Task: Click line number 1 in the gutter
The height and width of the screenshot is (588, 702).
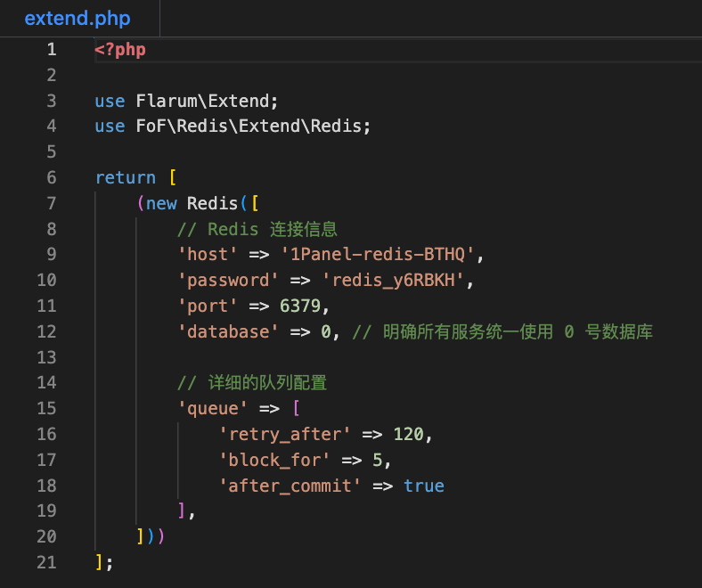Action: 52,50
